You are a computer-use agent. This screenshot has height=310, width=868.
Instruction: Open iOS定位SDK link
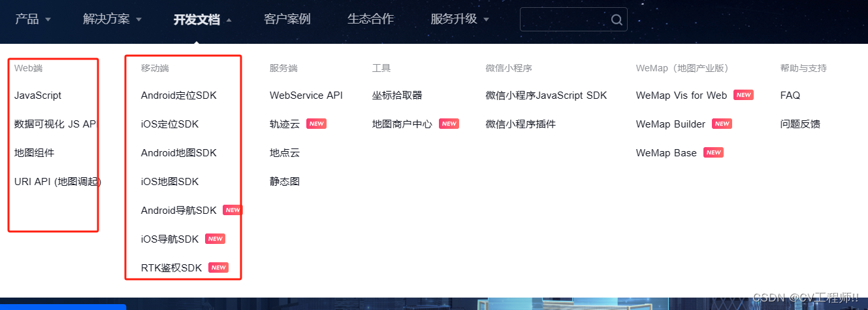(170, 124)
